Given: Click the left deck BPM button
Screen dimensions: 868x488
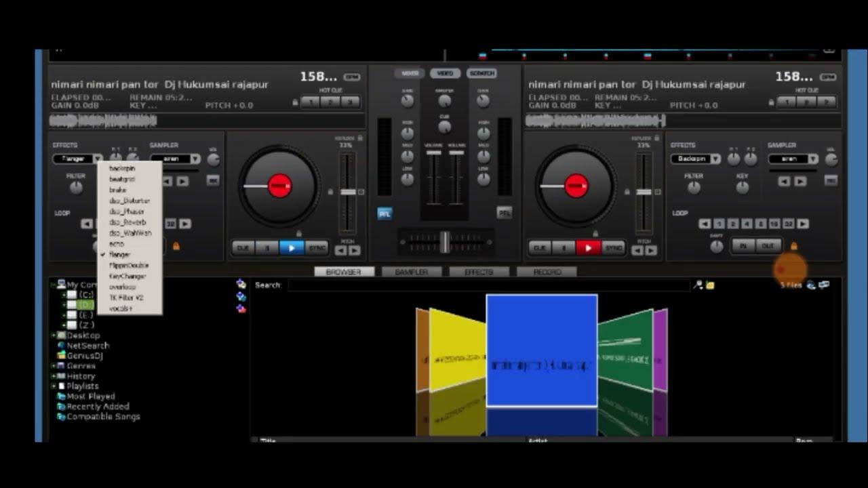Looking at the screenshot, I should point(351,77).
